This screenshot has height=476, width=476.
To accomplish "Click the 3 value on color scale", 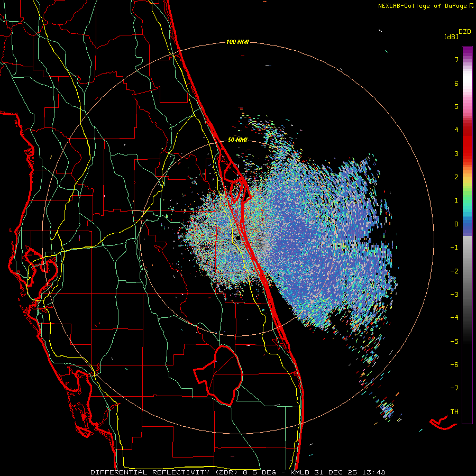I will (x=456, y=153).
